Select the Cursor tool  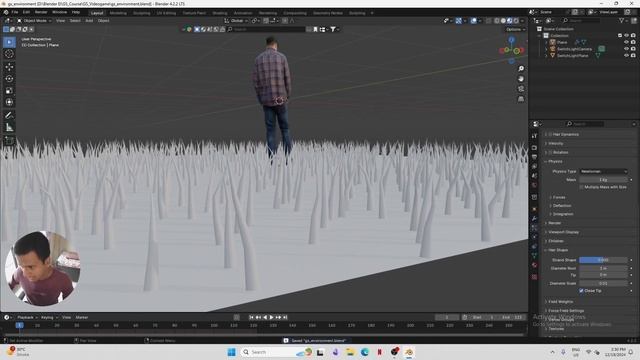tap(9, 54)
